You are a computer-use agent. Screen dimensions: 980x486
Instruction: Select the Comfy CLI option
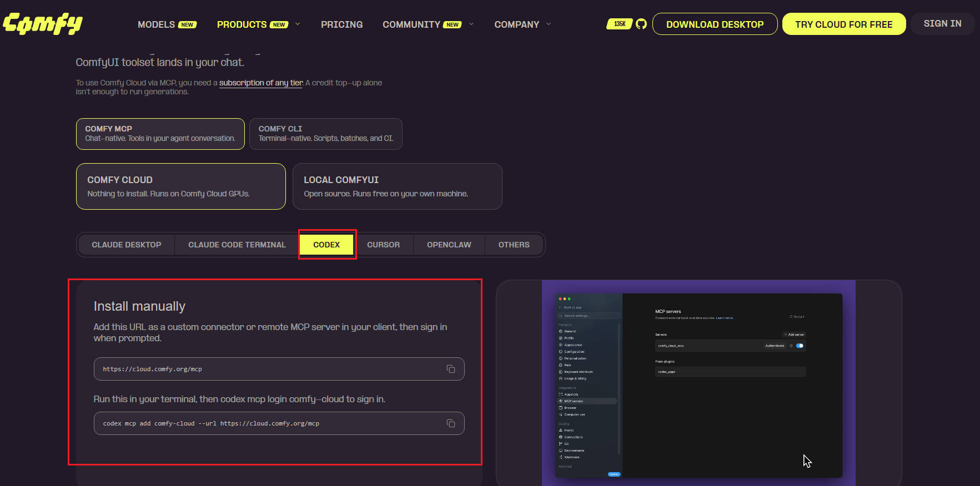[326, 134]
